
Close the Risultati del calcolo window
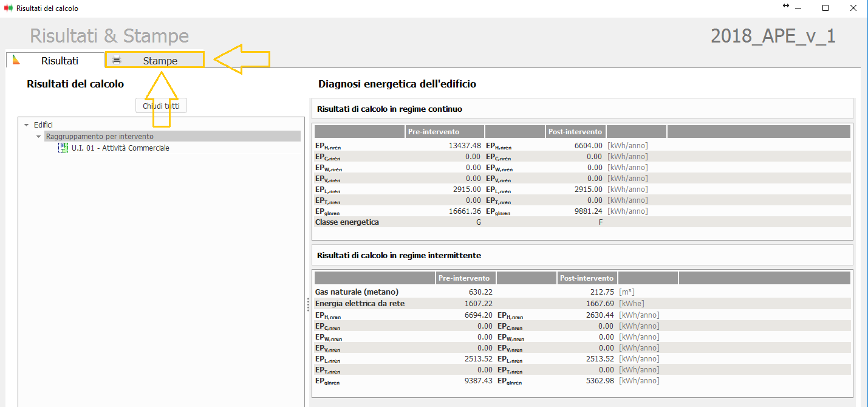coord(853,9)
